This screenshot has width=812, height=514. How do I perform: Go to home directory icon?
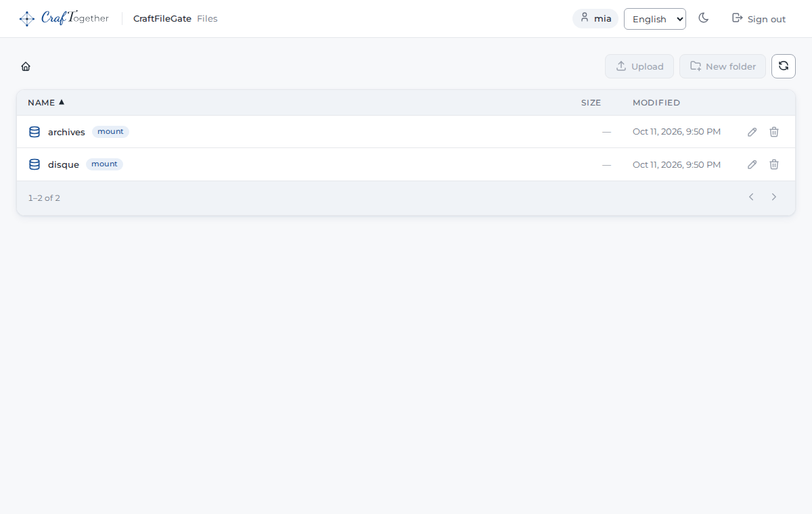pyautogui.click(x=26, y=66)
